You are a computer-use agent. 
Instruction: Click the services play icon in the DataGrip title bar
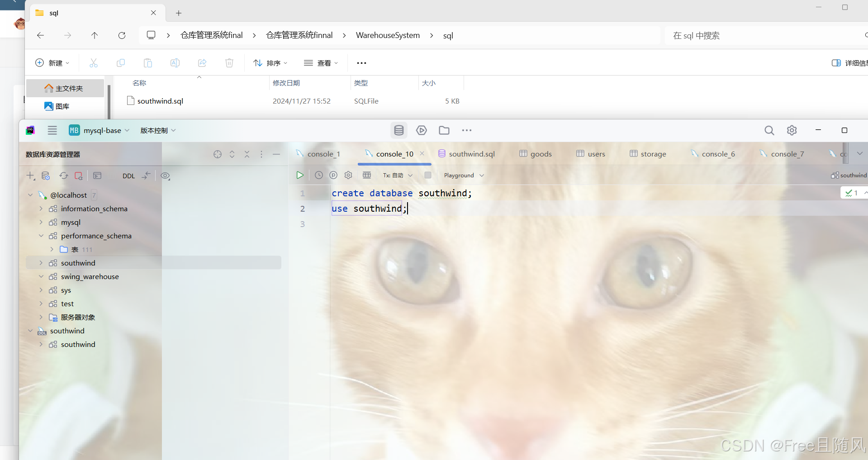[x=422, y=130]
